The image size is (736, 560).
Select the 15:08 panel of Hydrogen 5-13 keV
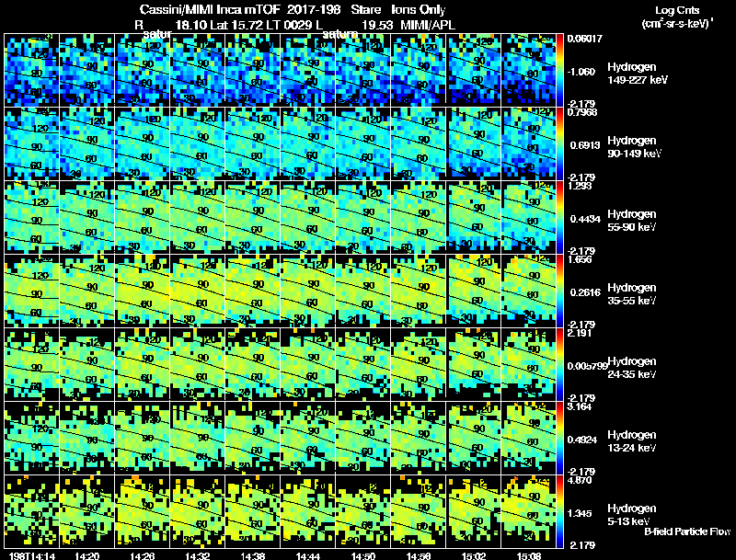tap(528, 511)
